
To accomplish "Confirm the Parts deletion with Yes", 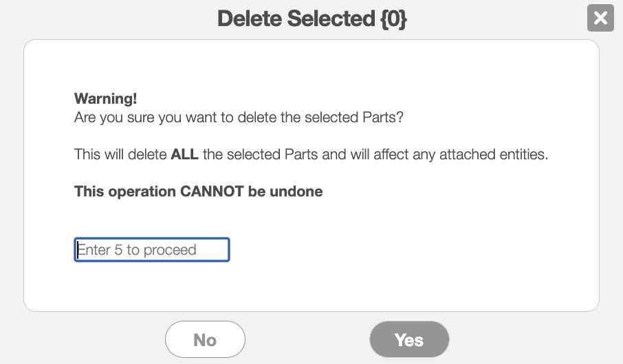I will coord(409,340).
